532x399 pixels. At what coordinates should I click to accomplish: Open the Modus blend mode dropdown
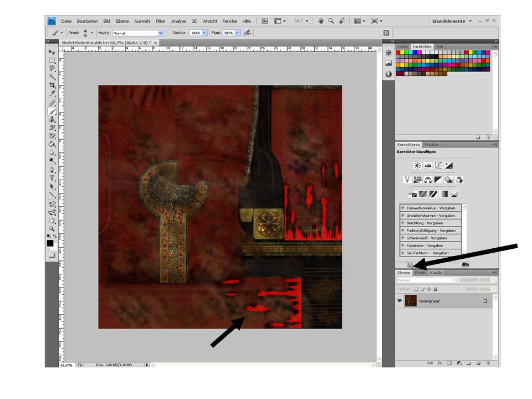coord(161,33)
